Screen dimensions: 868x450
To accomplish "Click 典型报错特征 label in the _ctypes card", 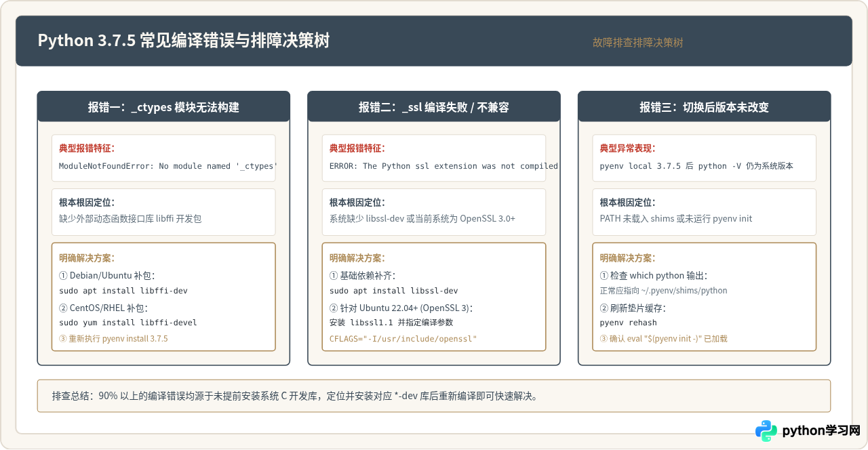I will 87,148.
